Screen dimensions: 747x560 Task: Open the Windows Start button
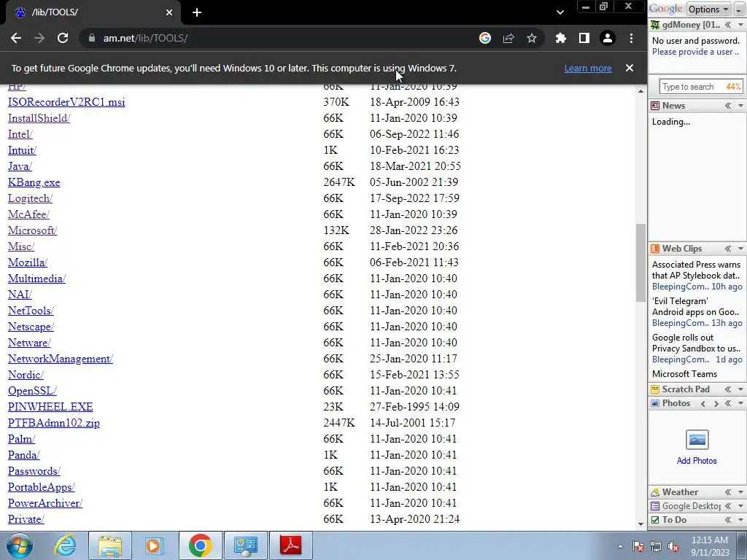[20, 545]
